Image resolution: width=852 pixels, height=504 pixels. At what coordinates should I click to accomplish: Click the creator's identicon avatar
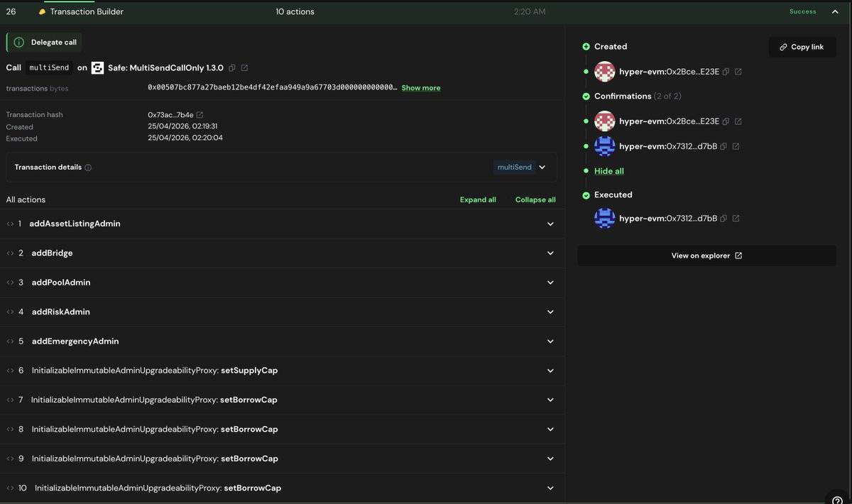[604, 71]
